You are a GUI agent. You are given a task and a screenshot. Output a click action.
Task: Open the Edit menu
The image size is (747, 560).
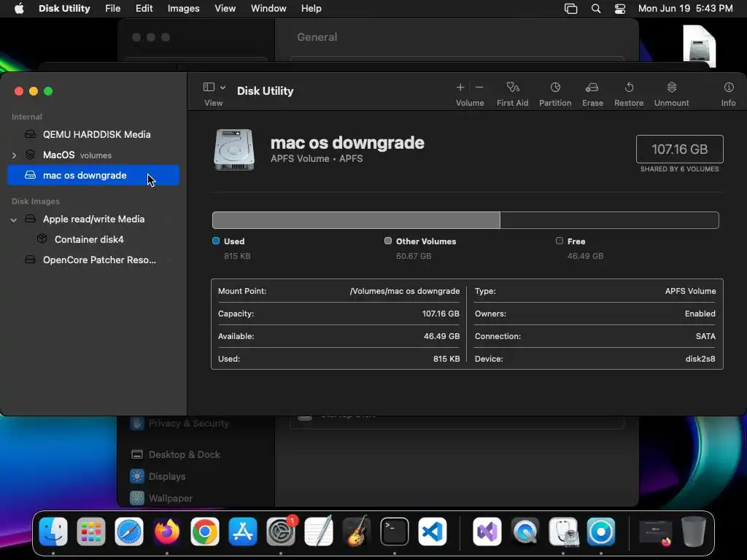[144, 9]
